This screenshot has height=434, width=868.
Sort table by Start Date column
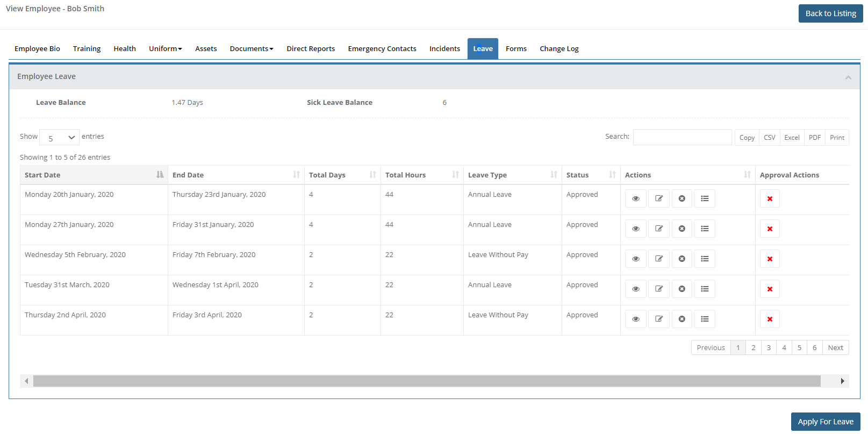point(94,175)
